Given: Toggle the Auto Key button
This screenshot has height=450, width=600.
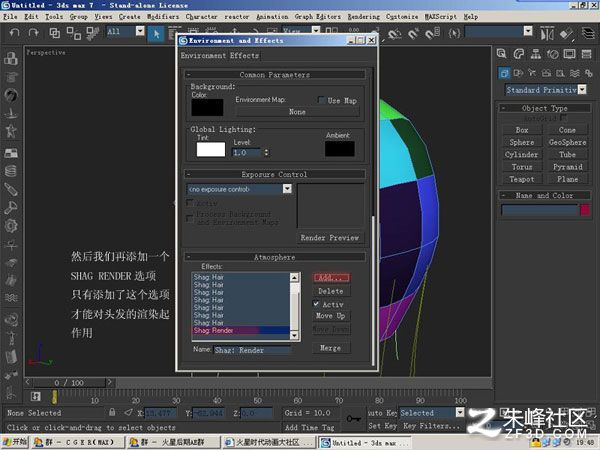Looking at the screenshot, I should pyautogui.click(x=382, y=412).
